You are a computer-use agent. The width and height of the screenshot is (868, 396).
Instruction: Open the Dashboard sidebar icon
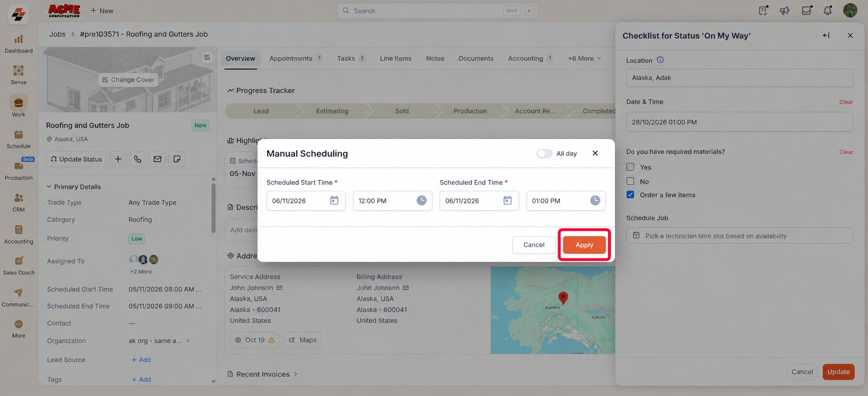[x=19, y=44]
